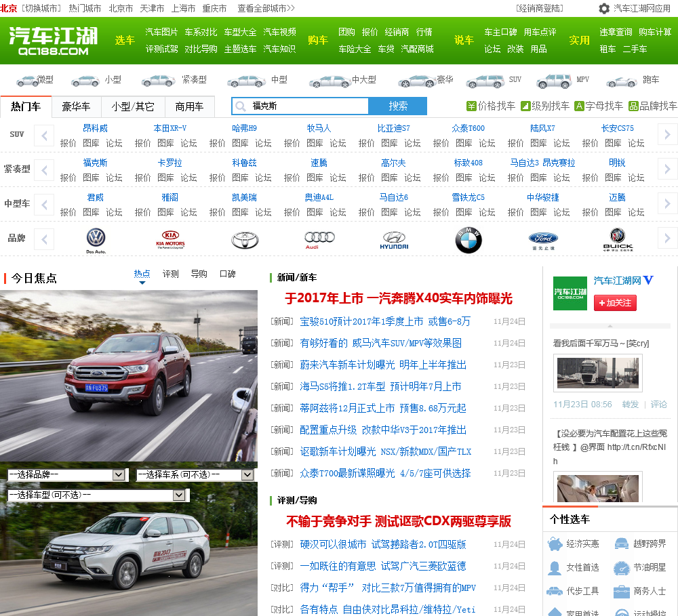678x616 pixels.
Task: Click the 搜索 search button
Action: pyautogui.click(x=398, y=106)
